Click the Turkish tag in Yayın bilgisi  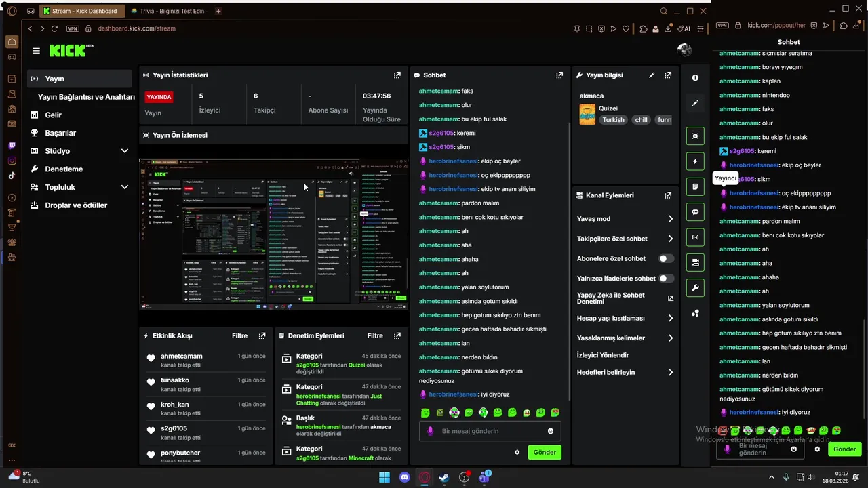613,120
